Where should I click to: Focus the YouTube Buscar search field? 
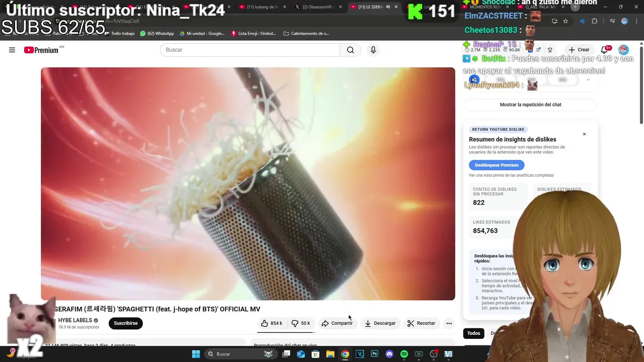pos(250,50)
